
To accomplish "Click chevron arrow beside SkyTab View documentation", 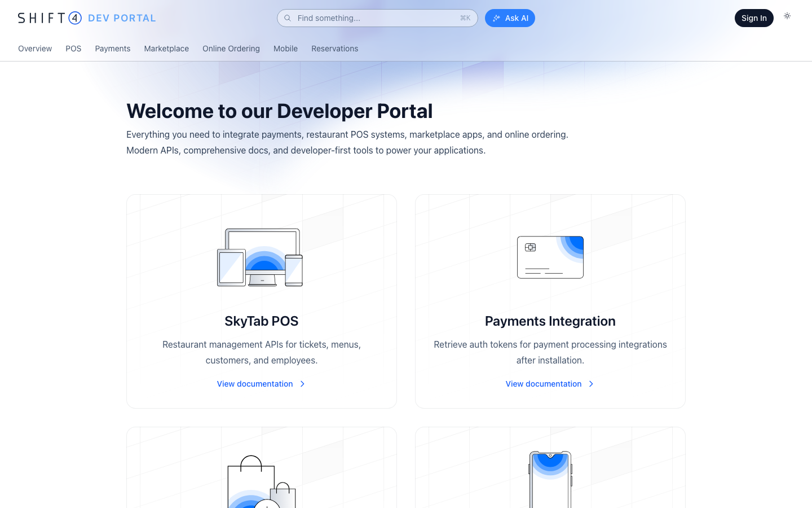I will [x=303, y=384].
